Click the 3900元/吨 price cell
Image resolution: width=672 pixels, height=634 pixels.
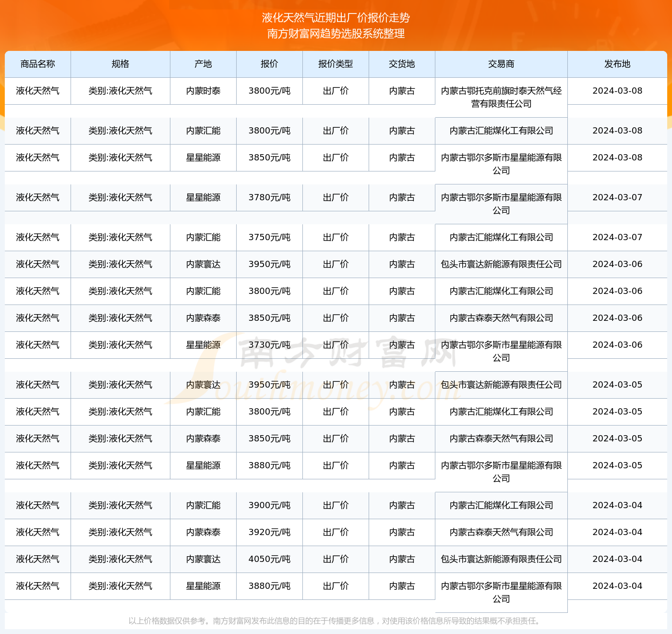[x=270, y=505]
